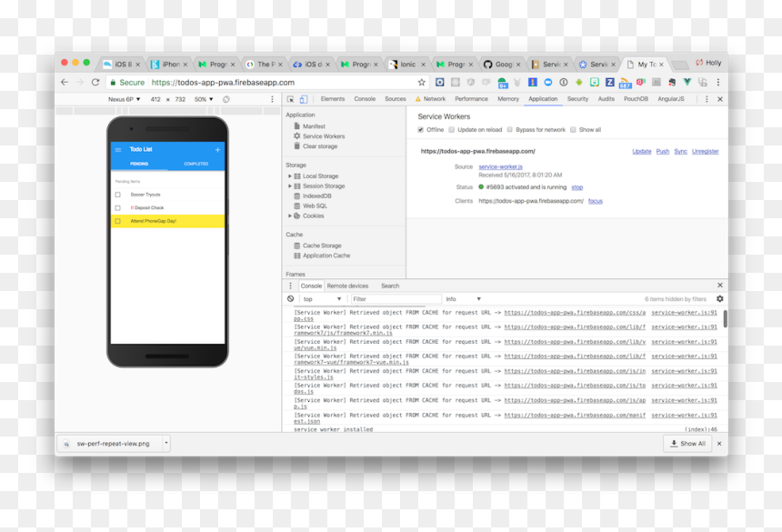Go back with the browser back arrow
Screen dimensions: 782x532
[x=65, y=82]
